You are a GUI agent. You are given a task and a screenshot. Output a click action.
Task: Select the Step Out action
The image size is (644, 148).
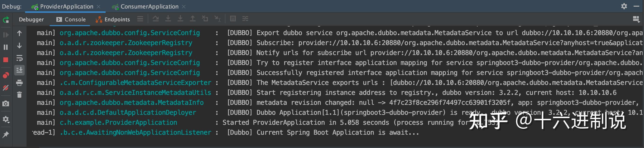(193, 19)
